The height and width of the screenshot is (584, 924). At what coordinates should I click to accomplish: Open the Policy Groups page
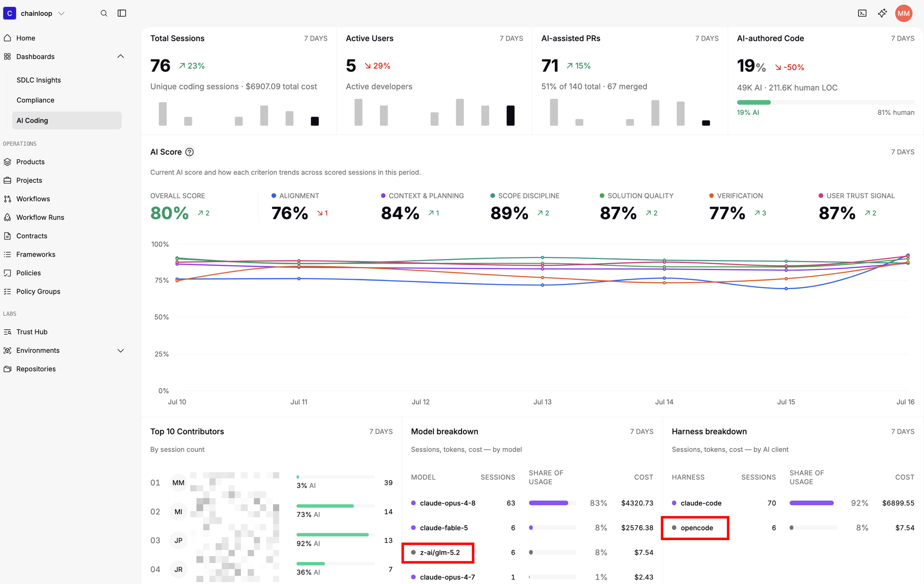click(x=38, y=291)
